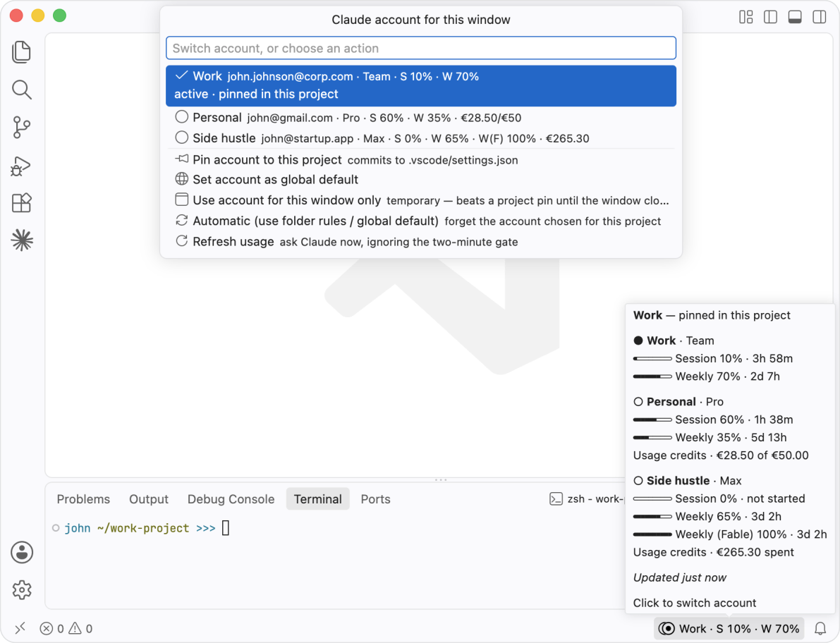
Task: Click the terminal prompt line
Action: [142, 528]
